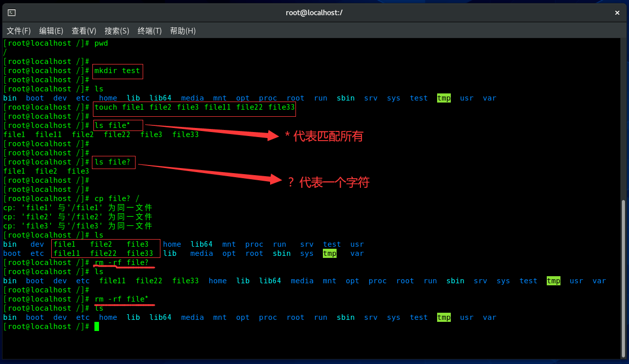Click the red '? 代表一个字符' annotation

[328, 182]
